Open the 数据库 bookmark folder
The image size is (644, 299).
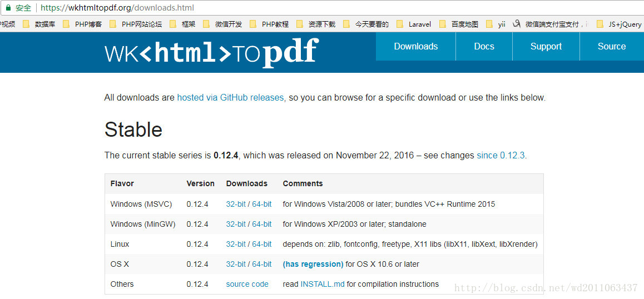click(39, 24)
